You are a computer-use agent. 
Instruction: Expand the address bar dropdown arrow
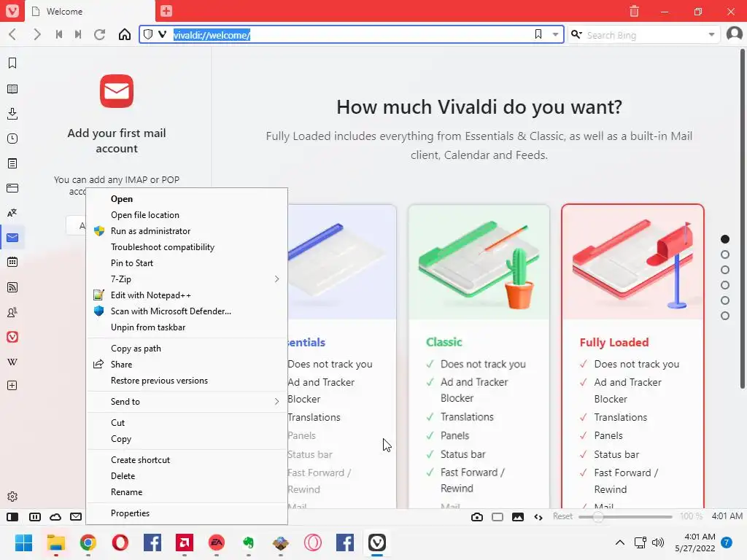coord(555,34)
